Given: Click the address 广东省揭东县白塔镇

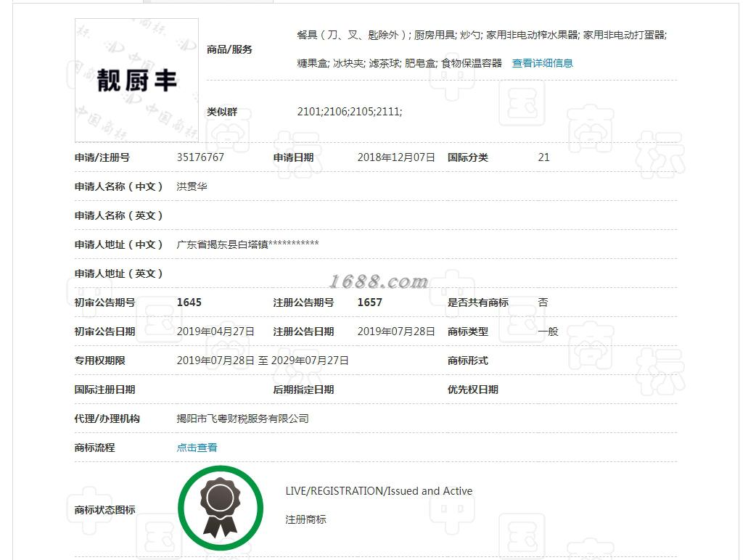Looking at the screenshot, I should [247, 244].
